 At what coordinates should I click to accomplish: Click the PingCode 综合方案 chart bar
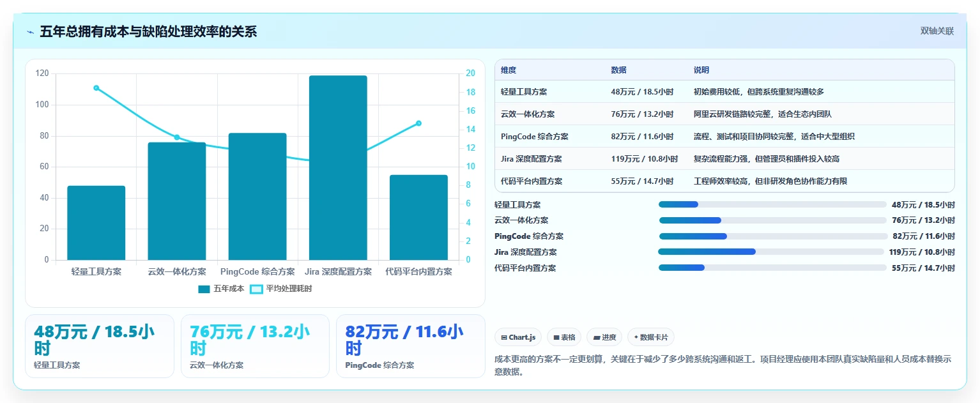pos(257,197)
